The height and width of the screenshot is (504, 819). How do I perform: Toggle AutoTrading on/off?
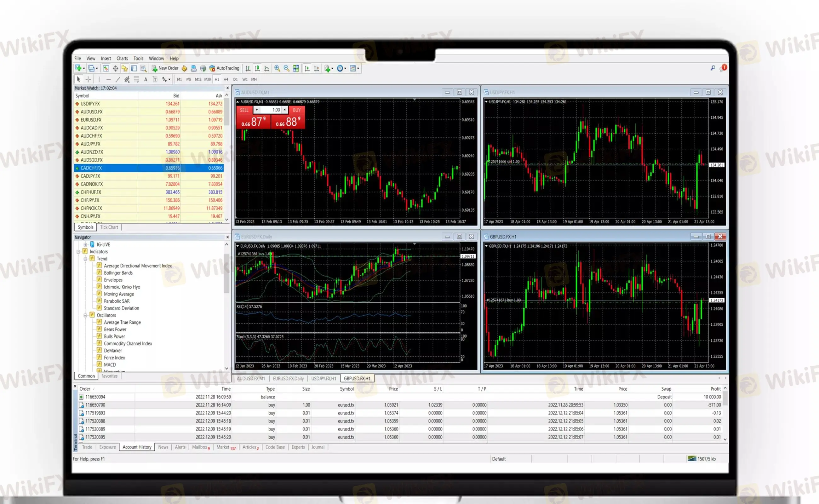(x=223, y=68)
